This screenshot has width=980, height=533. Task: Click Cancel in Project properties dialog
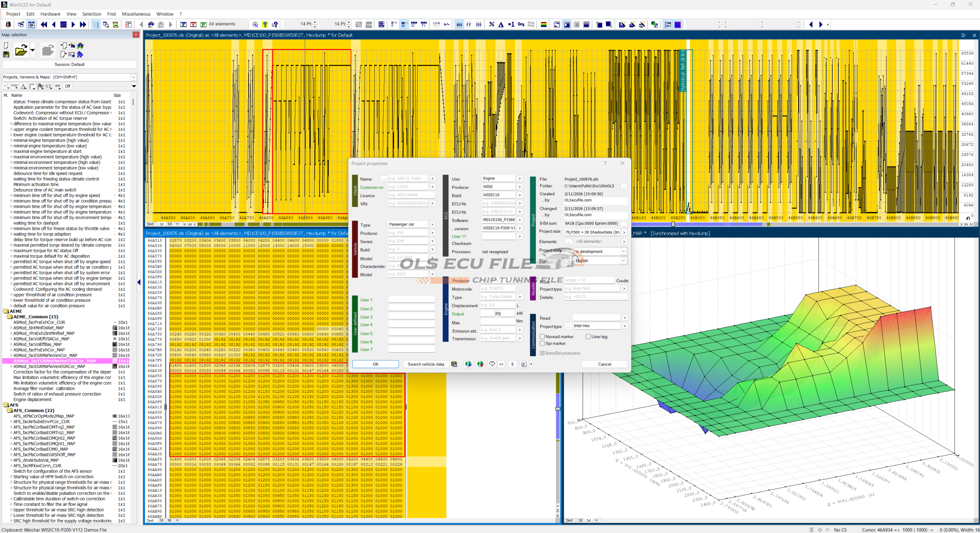tap(604, 364)
